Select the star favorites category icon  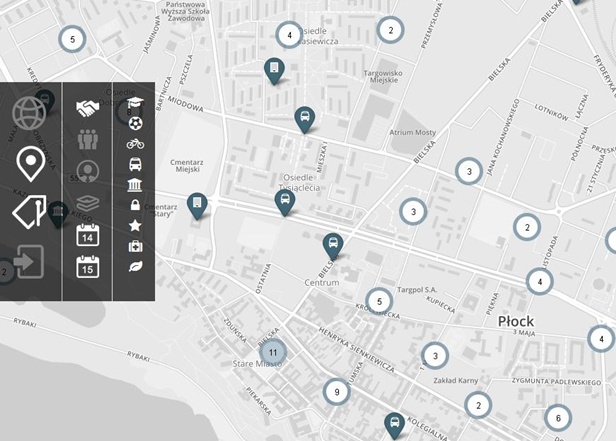coord(135,226)
